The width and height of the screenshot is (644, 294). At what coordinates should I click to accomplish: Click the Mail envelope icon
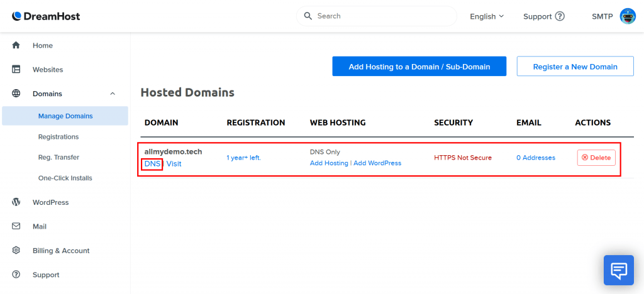(16, 226)
